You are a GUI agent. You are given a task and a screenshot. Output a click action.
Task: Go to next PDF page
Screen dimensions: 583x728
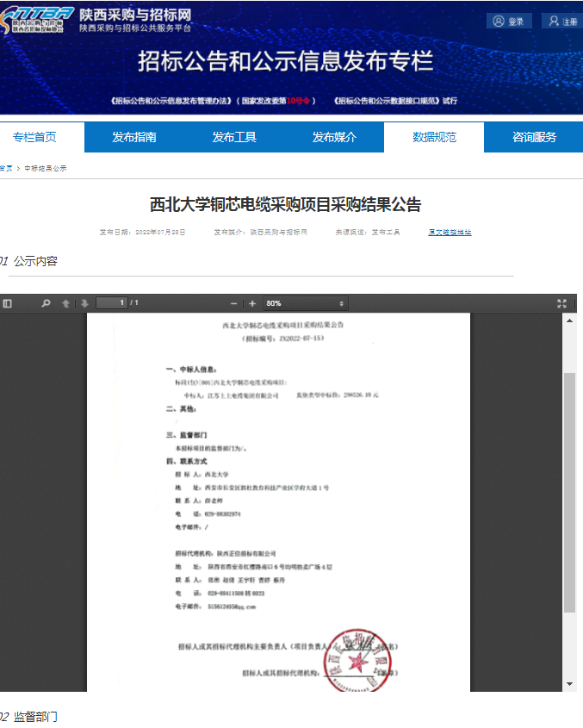[x=84, y=303]
